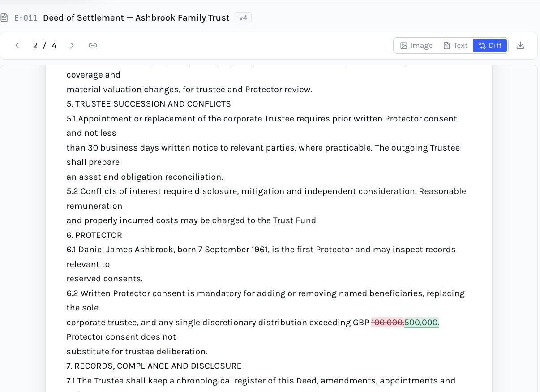
Task: Click the image icon in Image tab
Action: click(403, 45)
